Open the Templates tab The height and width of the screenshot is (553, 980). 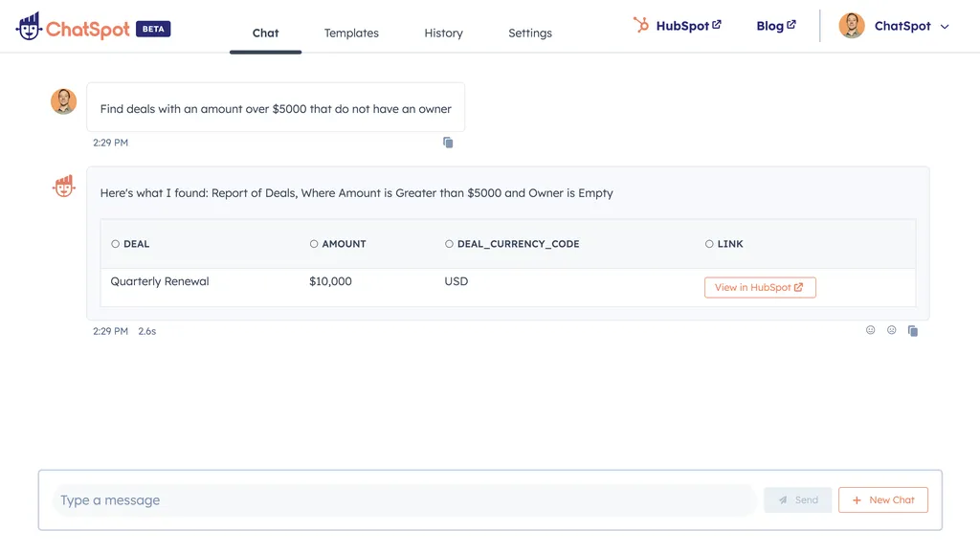tap(351, 33)
